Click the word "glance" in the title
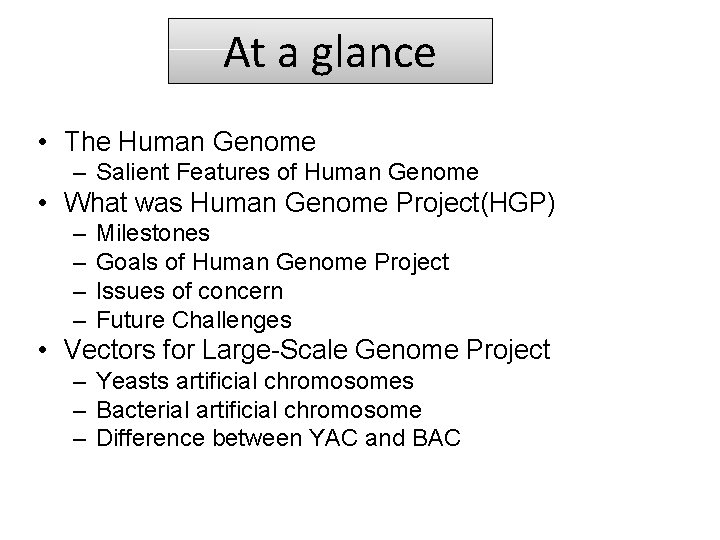This screenshot has height=540, width=720. [373, 54]
